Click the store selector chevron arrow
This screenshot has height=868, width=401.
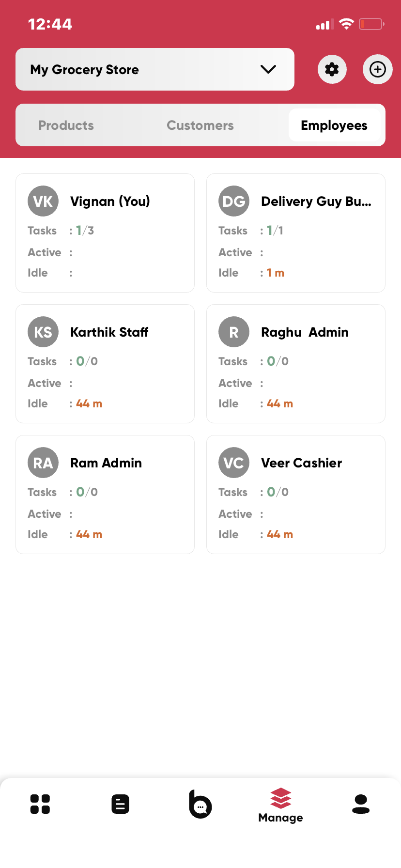[x=268, y=69]
